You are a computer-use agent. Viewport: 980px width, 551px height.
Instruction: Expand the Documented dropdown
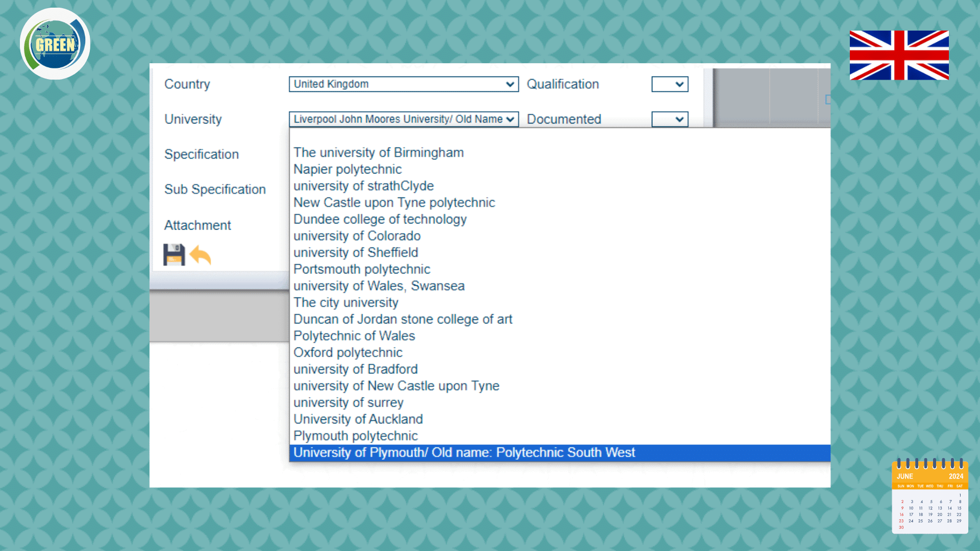670,119
